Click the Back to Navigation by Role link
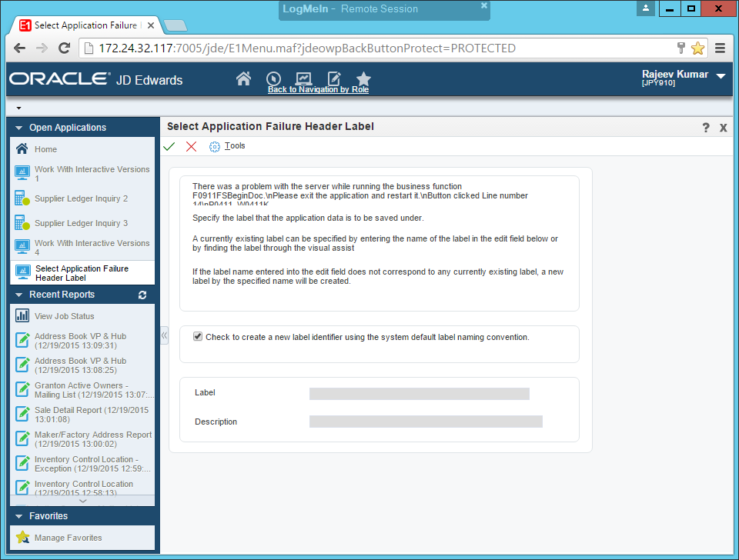The image size is (739, 560). [x=318, y=90]
